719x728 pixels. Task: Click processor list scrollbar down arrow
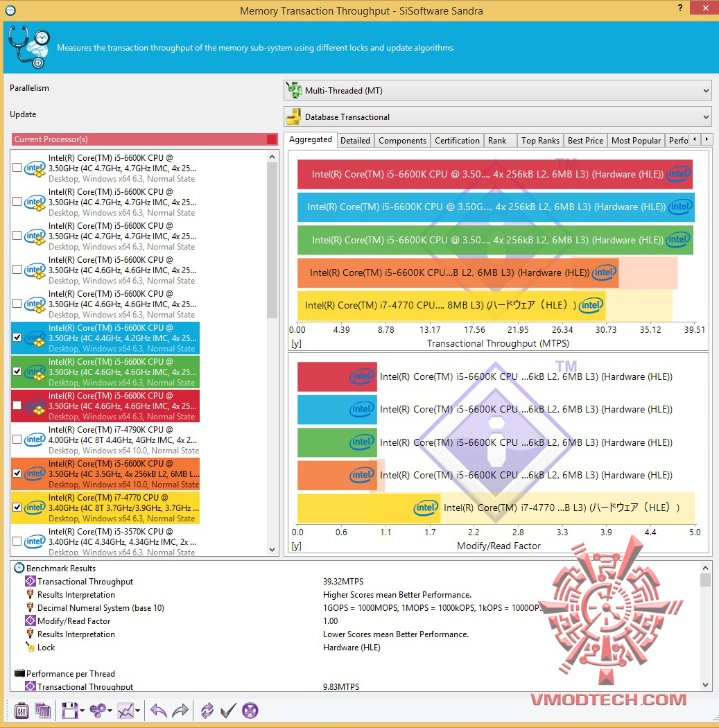272,550
